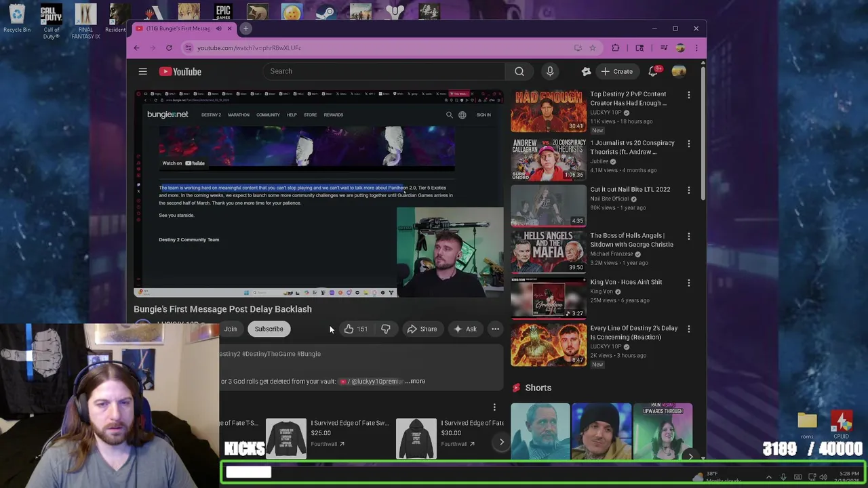Click DESTINY 2 menu in video

pyautogui.click(x=211, y=115)
